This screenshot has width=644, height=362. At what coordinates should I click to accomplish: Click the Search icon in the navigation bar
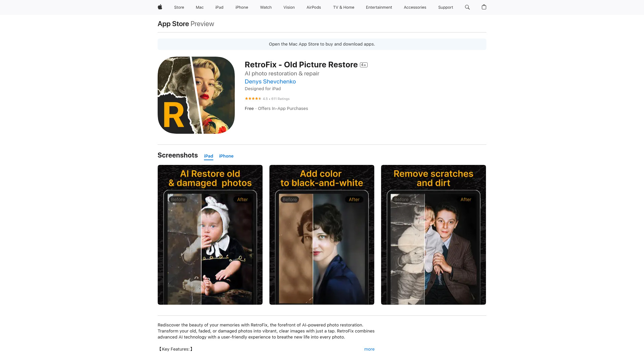(467, 7)
